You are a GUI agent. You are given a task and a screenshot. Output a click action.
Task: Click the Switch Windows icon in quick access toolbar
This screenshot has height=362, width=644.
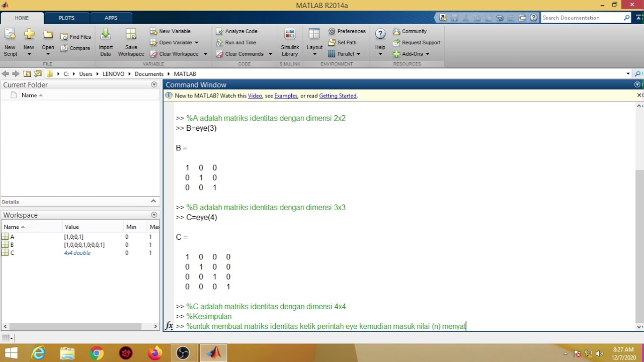pos(522,18)
